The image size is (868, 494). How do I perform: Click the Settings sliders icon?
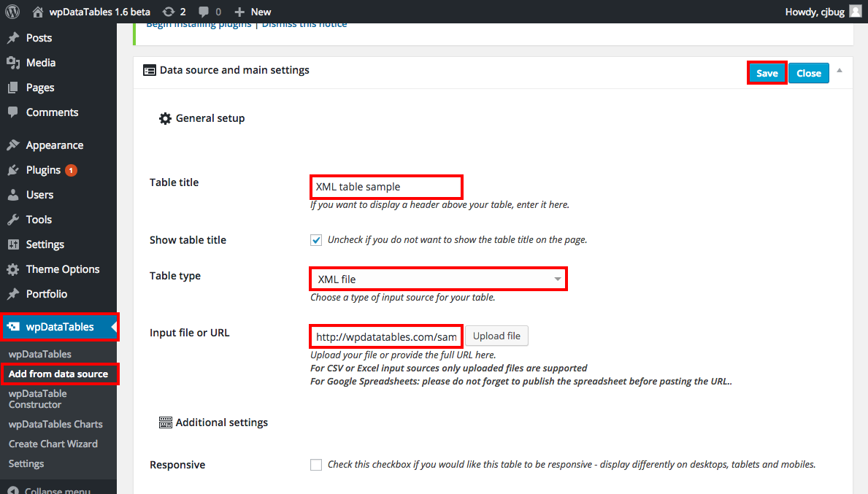click(13, 244)
